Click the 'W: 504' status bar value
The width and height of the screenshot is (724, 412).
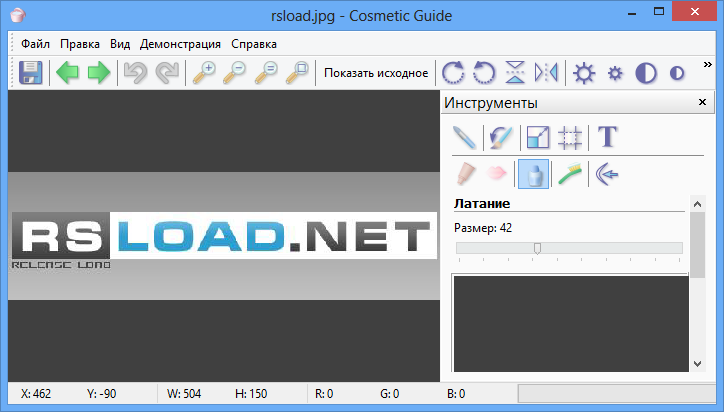(184, 394)
